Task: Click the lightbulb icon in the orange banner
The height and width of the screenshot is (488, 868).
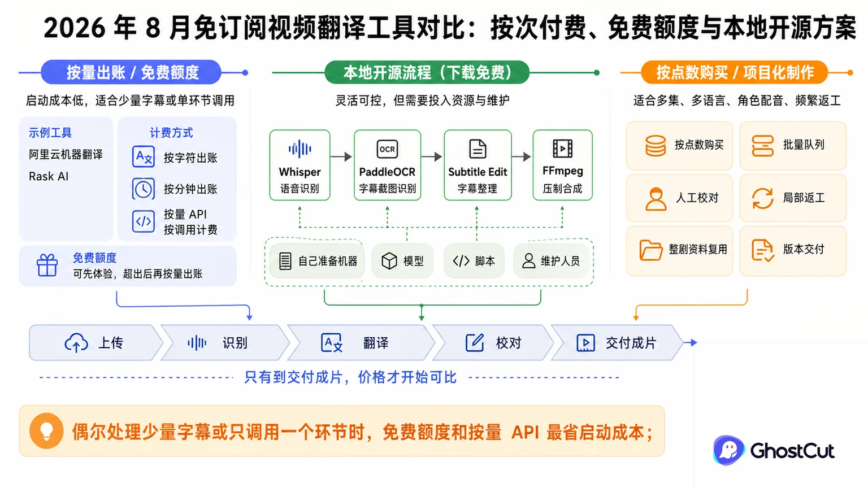Action: click(46, 431)
